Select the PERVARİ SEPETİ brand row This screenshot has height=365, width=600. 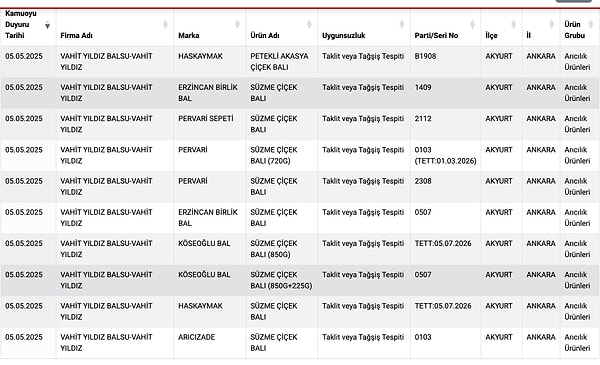tap(300, 124)
